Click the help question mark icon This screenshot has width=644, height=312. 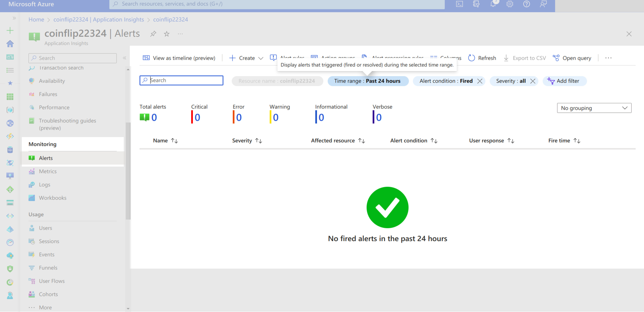(x=526, y=4)
